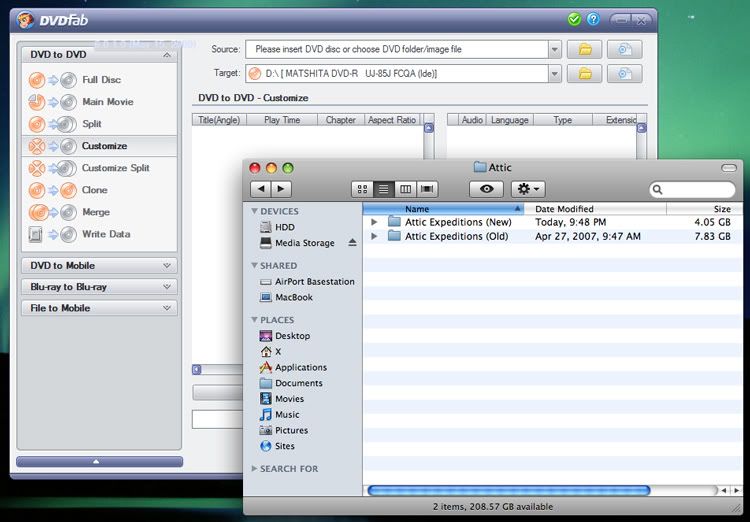Open HDD in Finder sidebar
750x522 pixels.
285,227
